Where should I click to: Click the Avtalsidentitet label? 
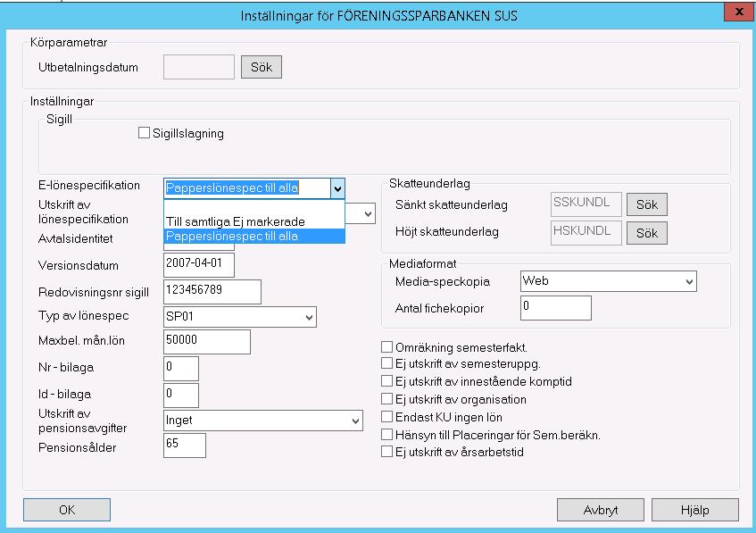point(76,238)
